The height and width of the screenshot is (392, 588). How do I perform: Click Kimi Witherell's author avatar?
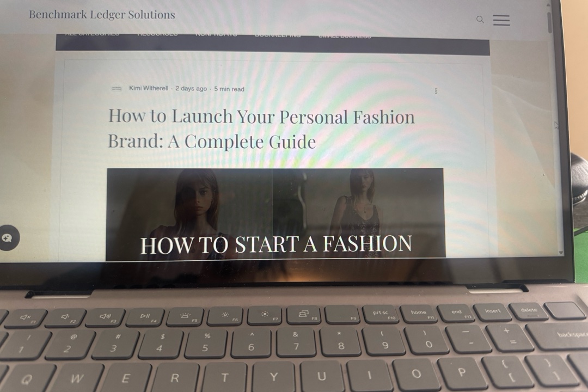[116, 89]
